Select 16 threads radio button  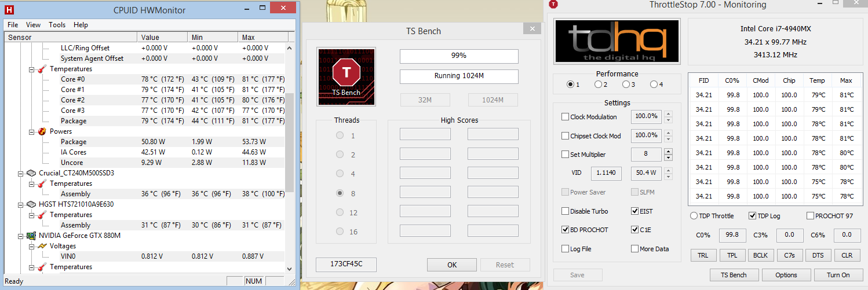340,232
